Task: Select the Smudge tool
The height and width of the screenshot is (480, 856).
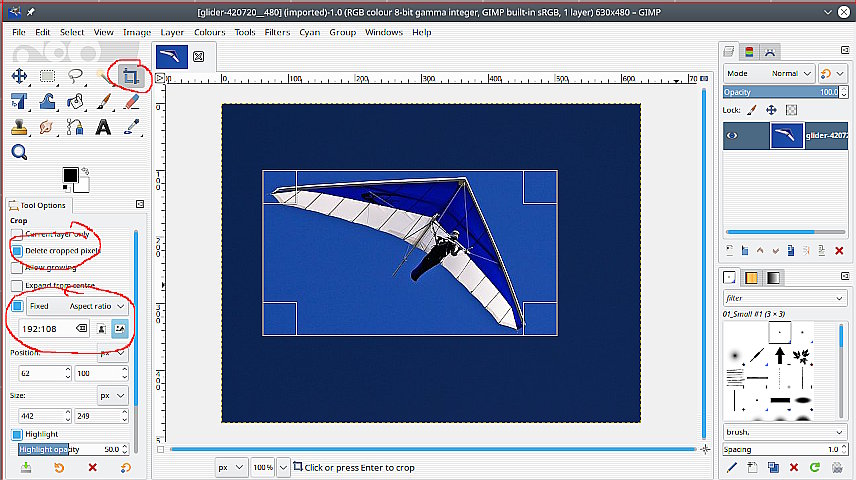Action: [x=46, y=127]
